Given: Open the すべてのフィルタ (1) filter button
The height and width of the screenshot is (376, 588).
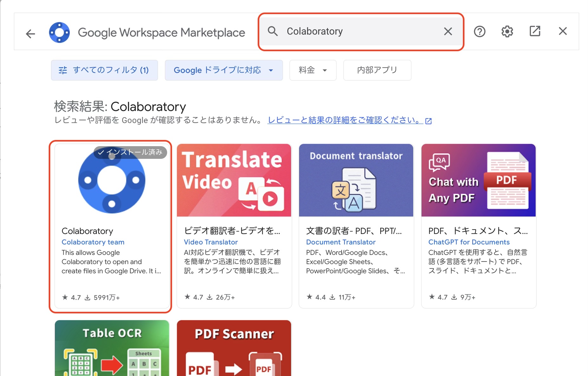Looking at the screenshot, I should pos(104,70).
